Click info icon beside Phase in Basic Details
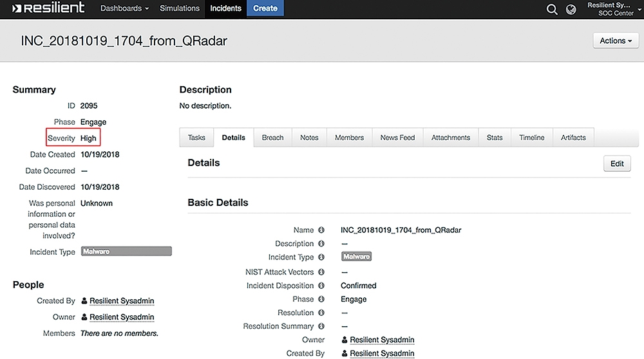The width and height of the screenshot is (644, 359). (x=321, y=299)
